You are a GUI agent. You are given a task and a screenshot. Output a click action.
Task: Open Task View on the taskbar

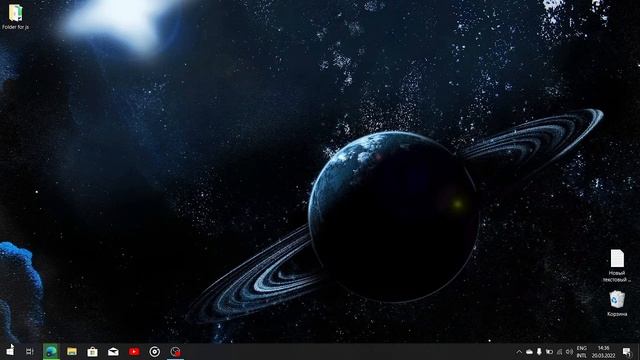click(30, 351)
